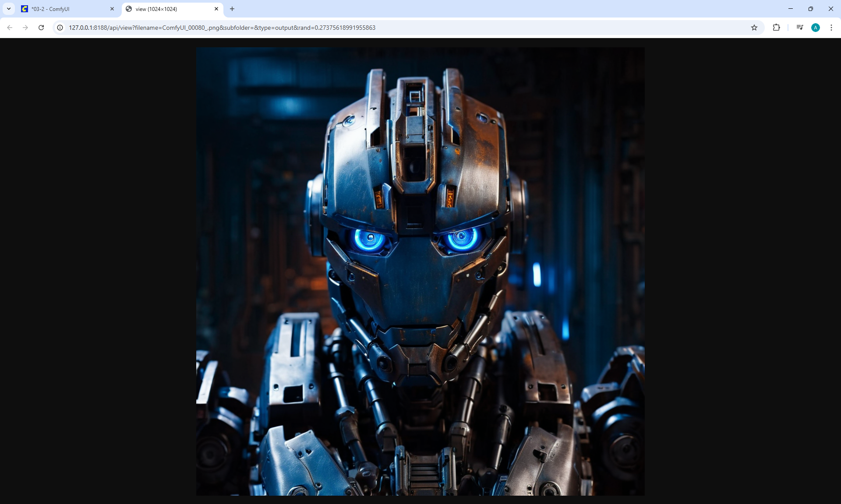841x504 pixels.
Task: Click the robot image to zoom
Action: [420, 271]
